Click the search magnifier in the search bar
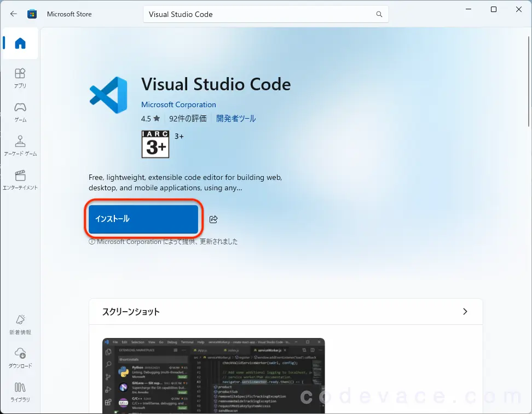532x414 pixels. [379, 14]
